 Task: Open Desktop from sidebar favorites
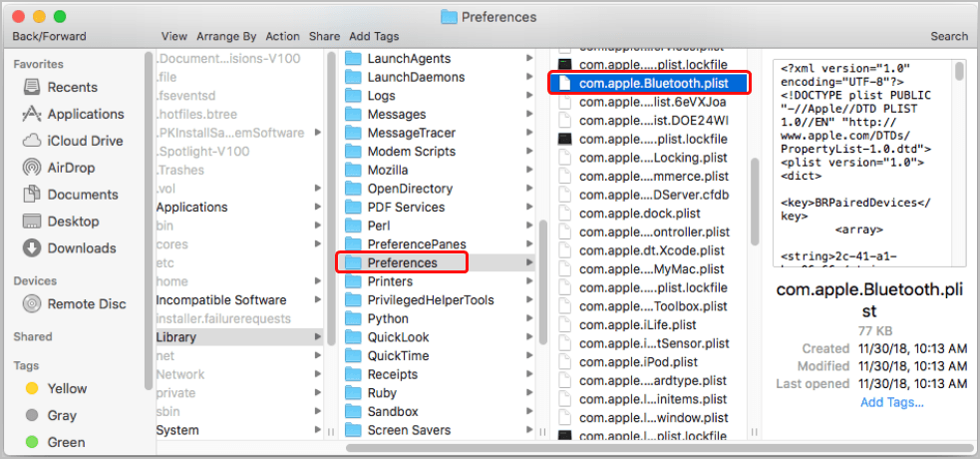coord(60,222)
